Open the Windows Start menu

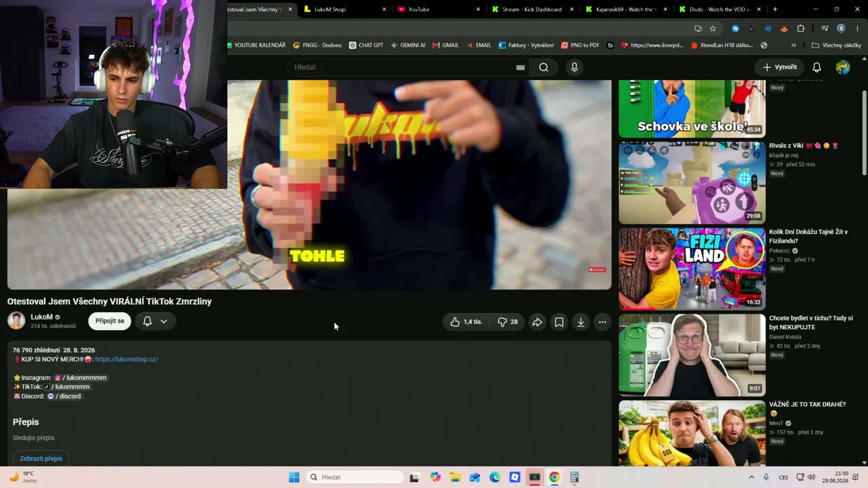coord(294,477)
